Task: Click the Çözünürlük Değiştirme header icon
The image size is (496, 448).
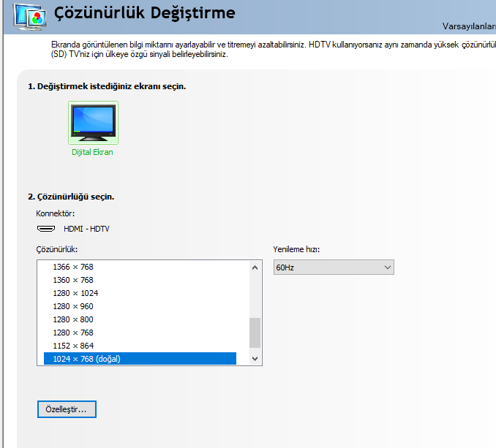Action: 30,18
